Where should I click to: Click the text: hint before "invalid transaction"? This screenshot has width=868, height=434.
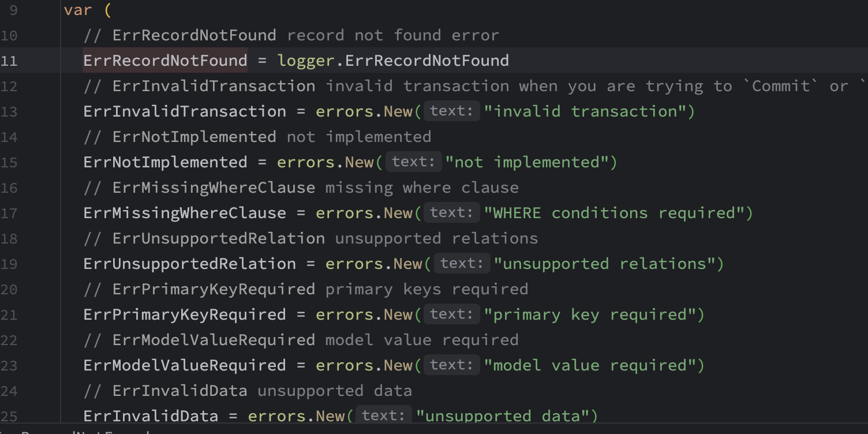point(452,111)
